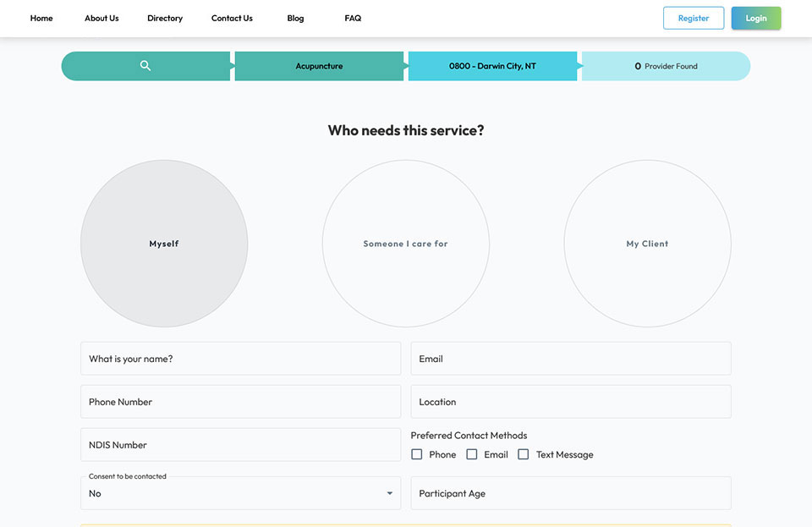Go to the About Us page
The image size is (812, 527).
pos(101,19)
